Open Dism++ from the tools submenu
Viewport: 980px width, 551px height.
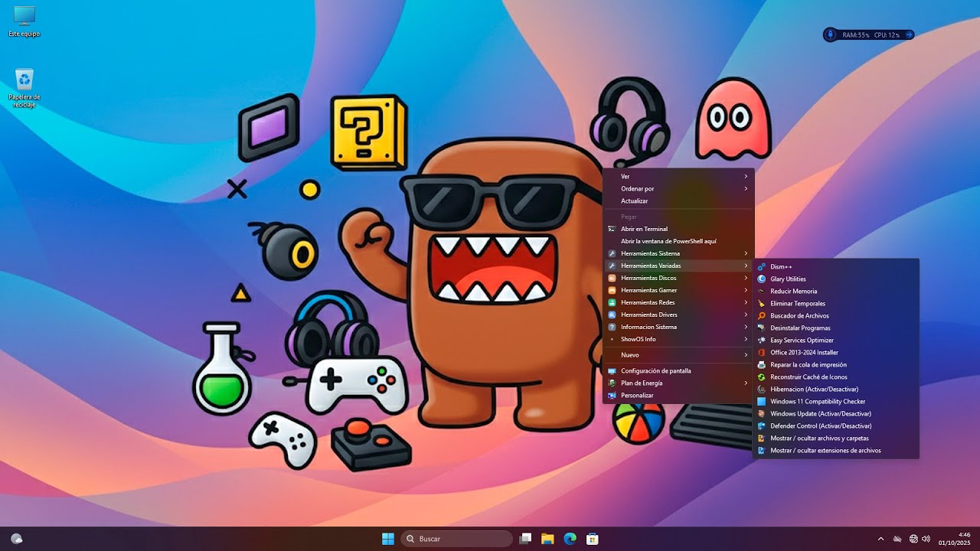click(x=836, y=266)
